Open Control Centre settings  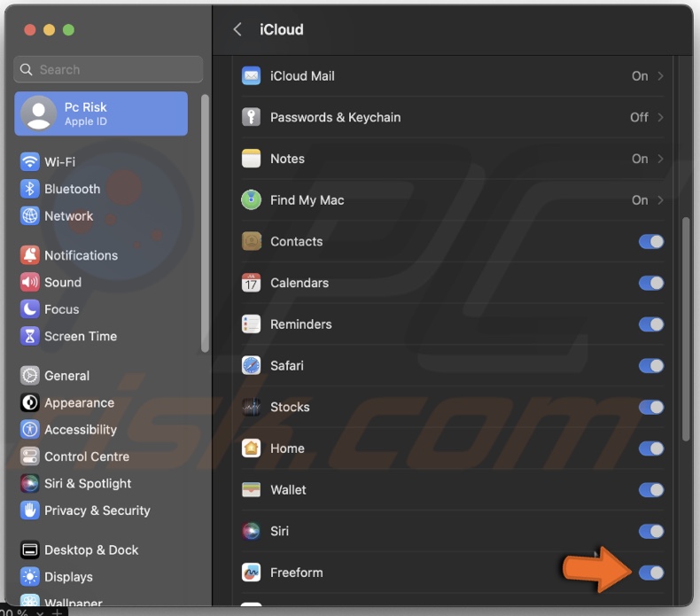point(87,456)
